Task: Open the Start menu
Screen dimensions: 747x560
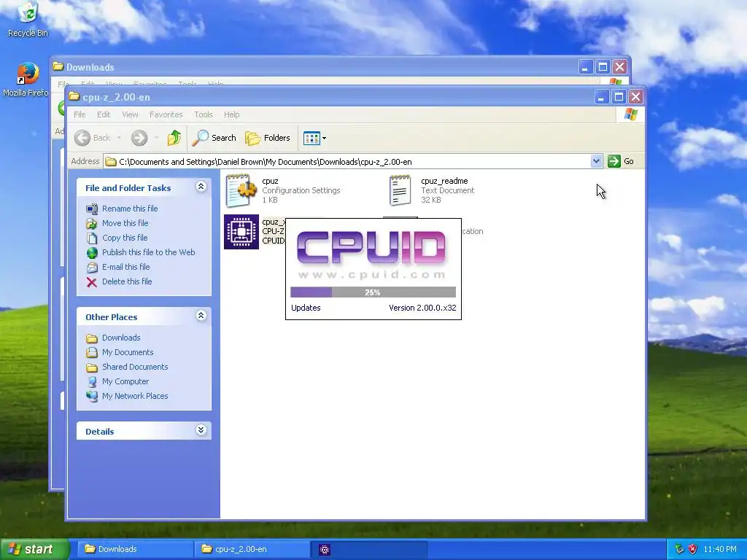Action: (x=34, y=549)
